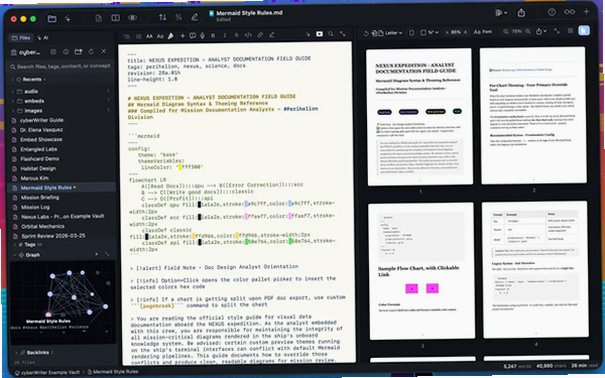This screenshot has height=378, width=605.
Task: Open Sprint Review 2026-03-25 file
Action: click(x=53, y=236)
